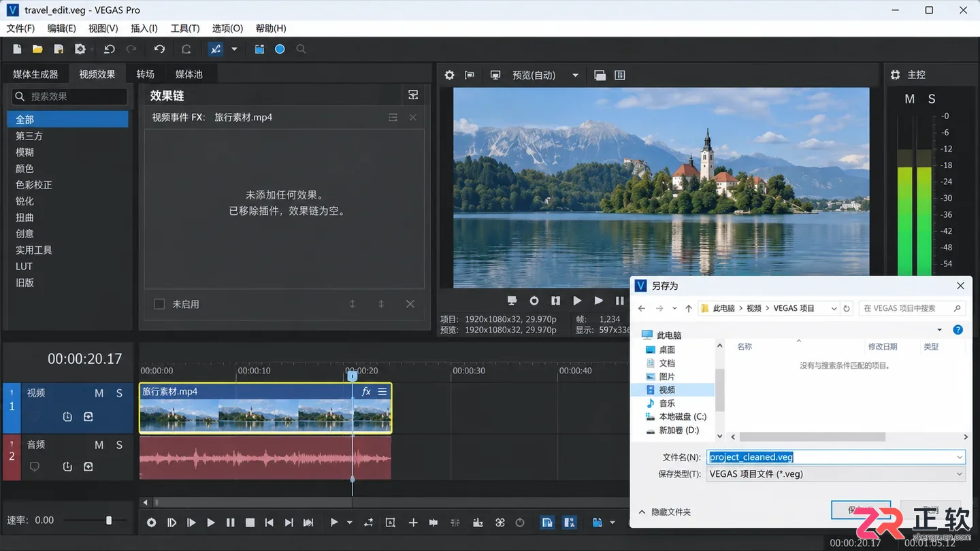
Task: Enable the 未启用 checkbox in effect chain
Action: click(x=159, y=304)
